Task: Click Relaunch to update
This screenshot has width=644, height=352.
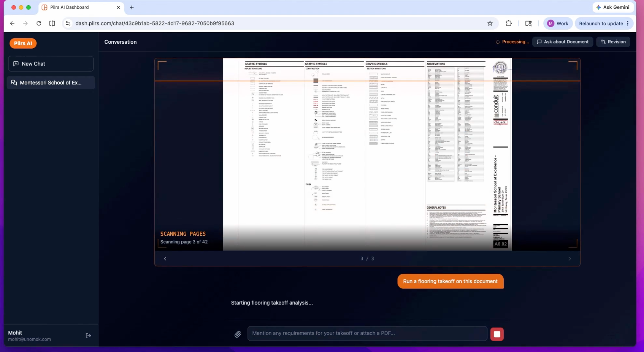Action: pyautogui.click(x=601, y=23)
